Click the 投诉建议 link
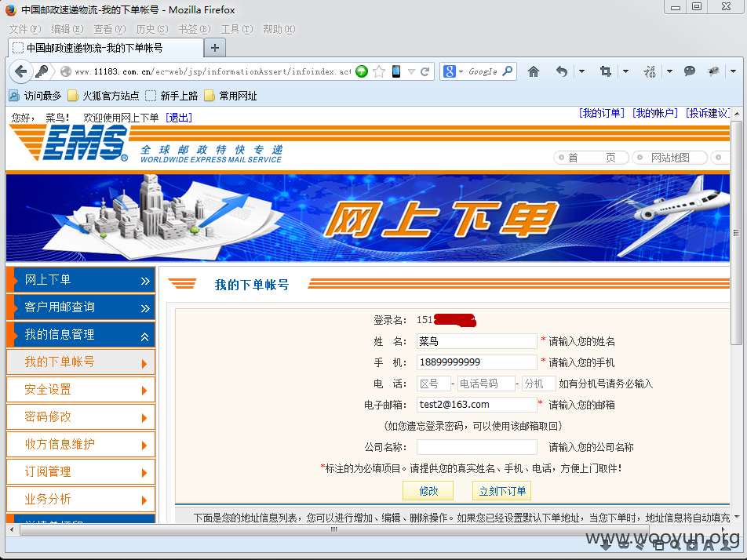The width and height of the screenshot is (747, 560). (x=708, y=113)
